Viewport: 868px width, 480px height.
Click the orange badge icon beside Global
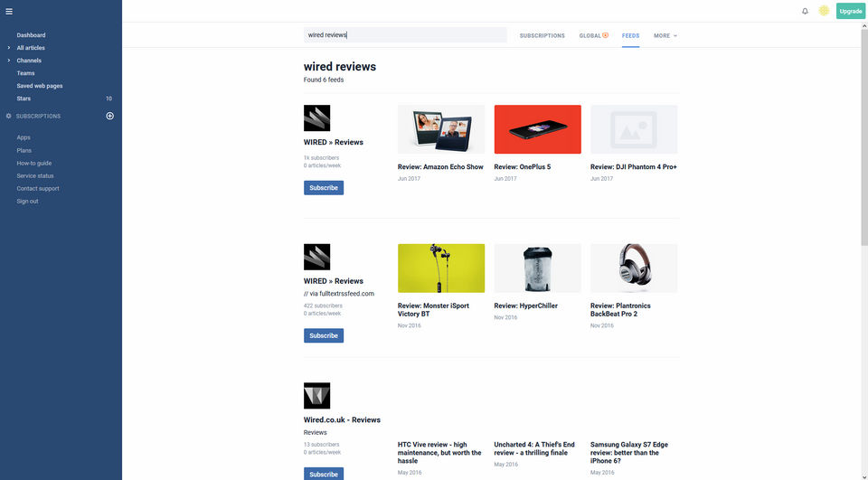click(606, 35)
